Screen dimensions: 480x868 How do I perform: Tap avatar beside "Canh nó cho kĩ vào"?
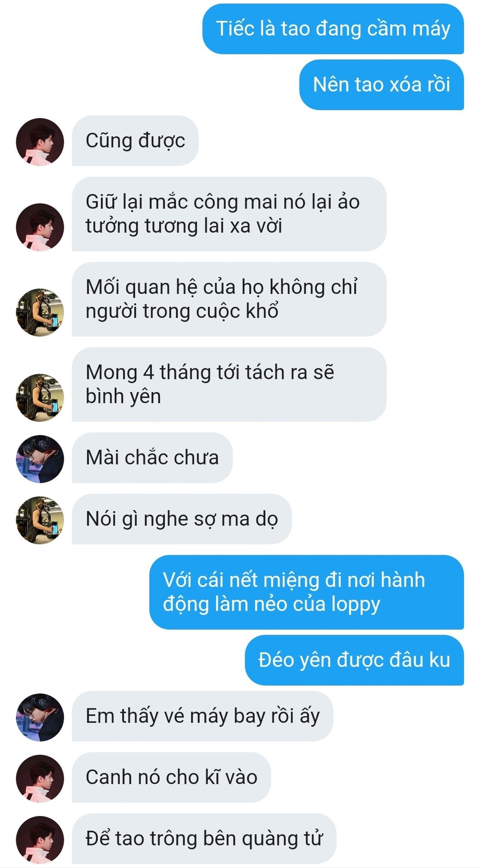pos(40,778)
